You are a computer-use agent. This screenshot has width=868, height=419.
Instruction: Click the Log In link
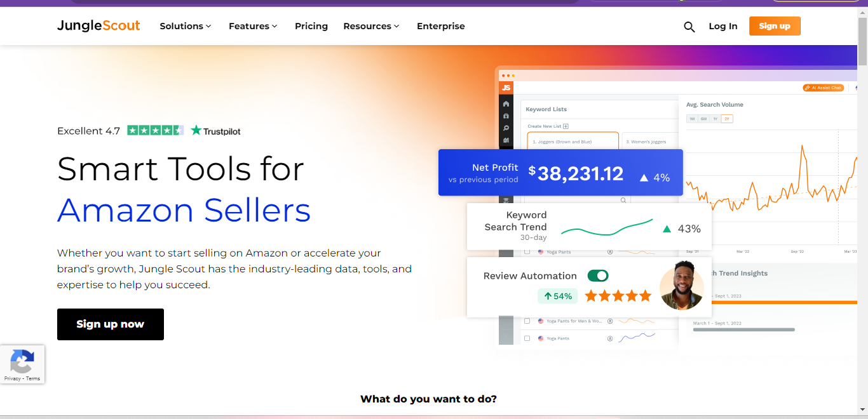723,26
